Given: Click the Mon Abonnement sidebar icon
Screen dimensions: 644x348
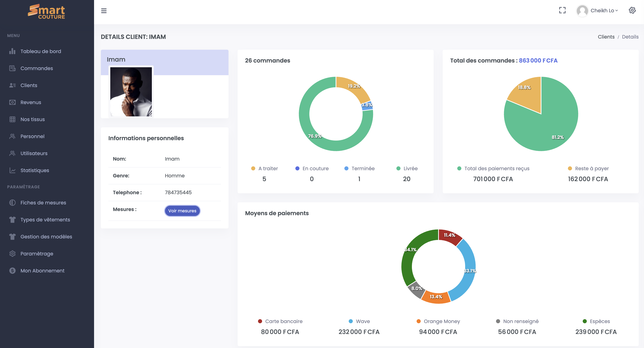Looking at the screenshot, I should (x=12, y=270).
